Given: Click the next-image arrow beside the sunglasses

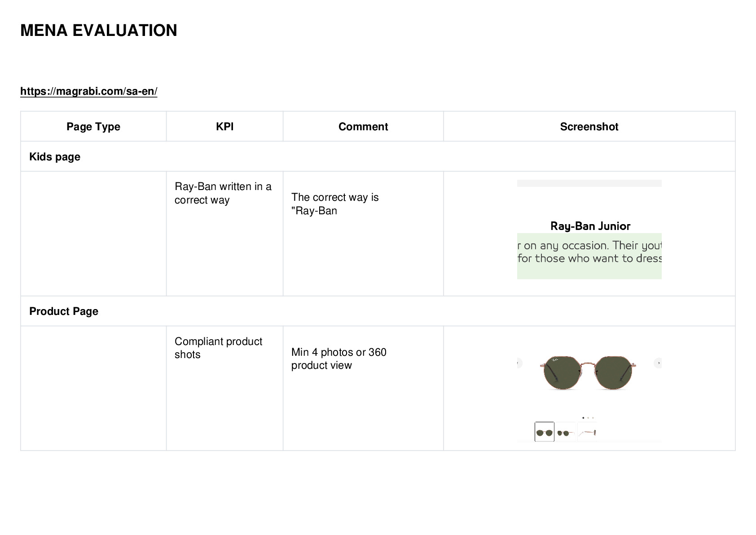Looking at the screenshot, I should pyautogui.click(x=658, y=363).
